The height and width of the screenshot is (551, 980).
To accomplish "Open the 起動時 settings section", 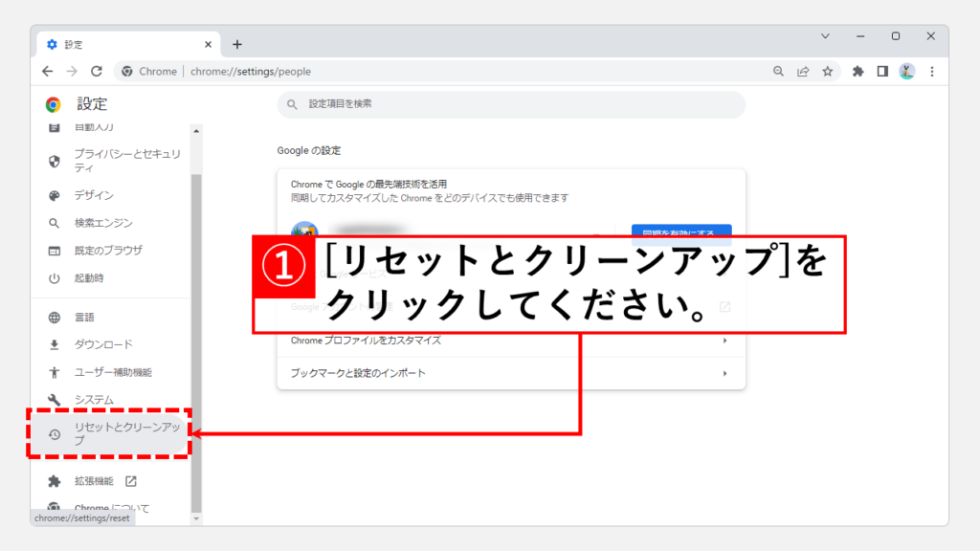I will pyautogui.click(x=111, y=278).
